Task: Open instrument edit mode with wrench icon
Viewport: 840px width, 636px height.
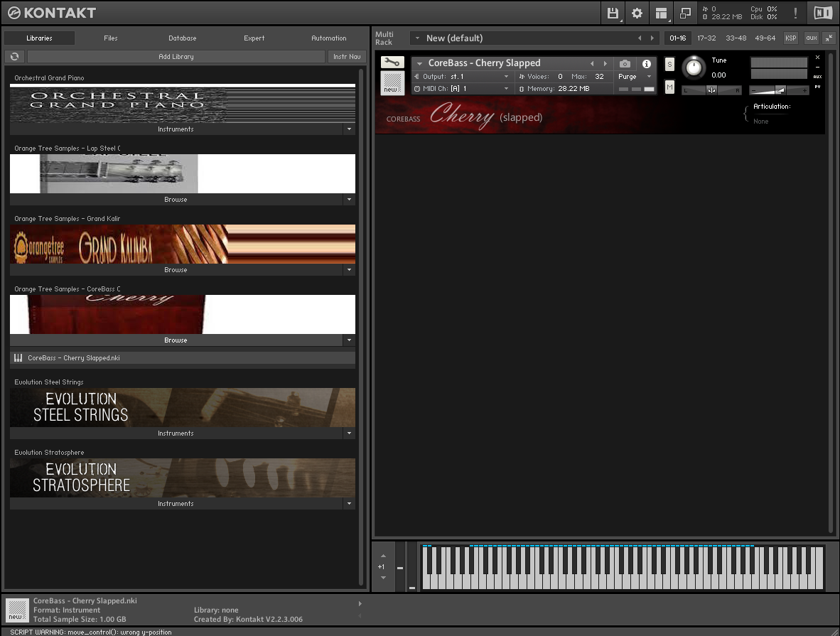Action: coord(392,62)
